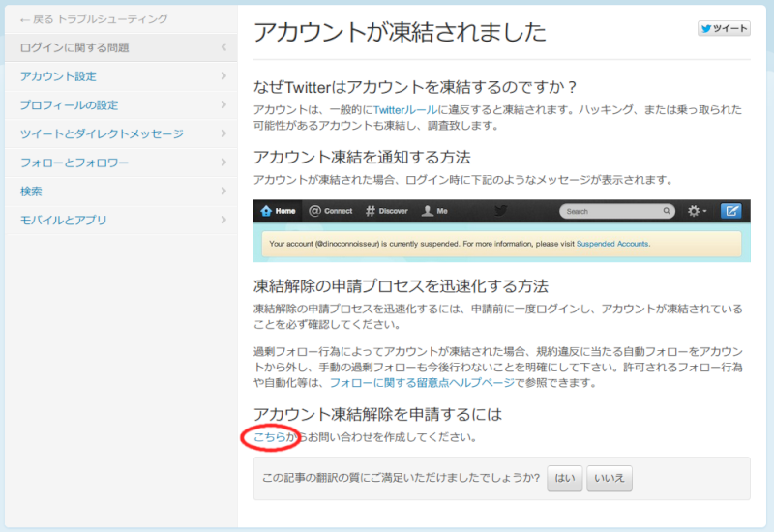774x532 pixels.
Task: Click the Connect @ icon in screenshot
Action: point(314,211)
